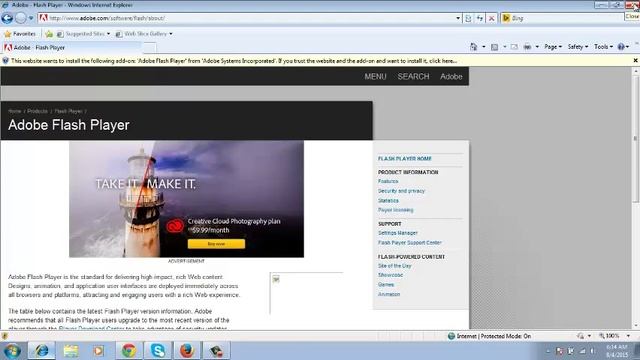Viewport: 640px width, 360px height.
Task: Open the Animation sidebar link
Action: coord(389,294)
